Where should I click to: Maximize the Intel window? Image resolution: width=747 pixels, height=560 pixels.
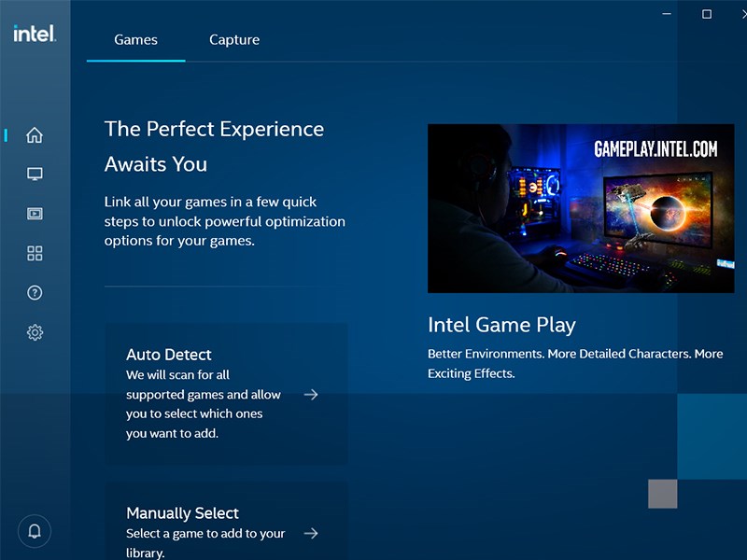705,14
